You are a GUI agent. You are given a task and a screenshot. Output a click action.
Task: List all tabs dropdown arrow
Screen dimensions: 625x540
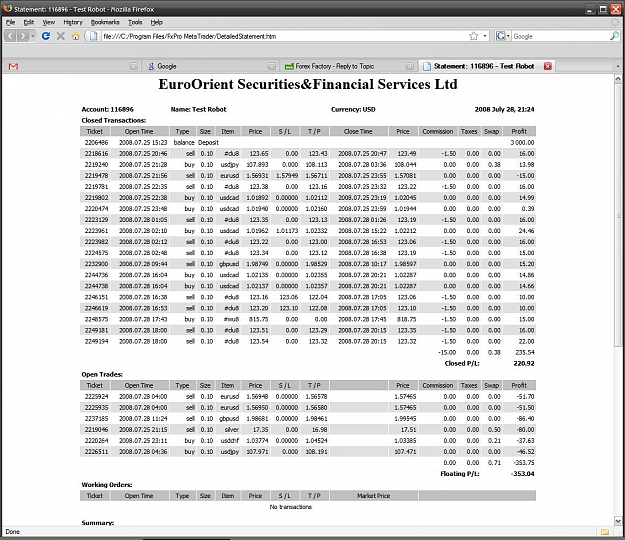tap(618, 67)
